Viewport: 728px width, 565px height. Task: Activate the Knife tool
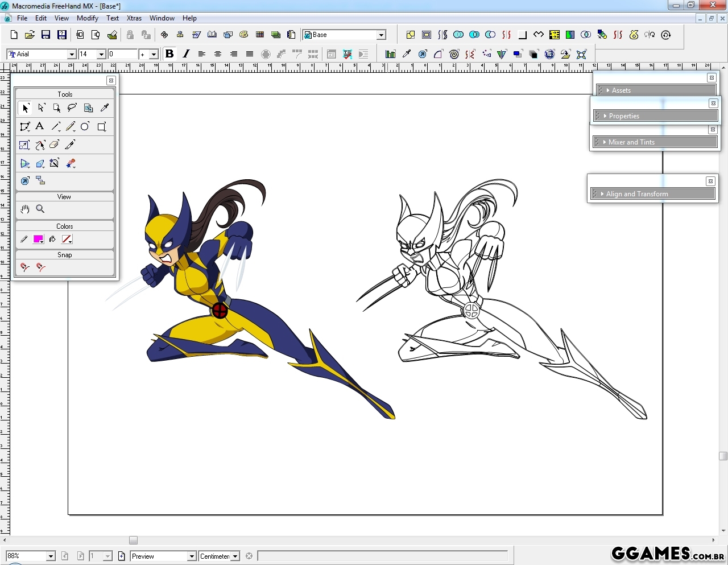70,145
